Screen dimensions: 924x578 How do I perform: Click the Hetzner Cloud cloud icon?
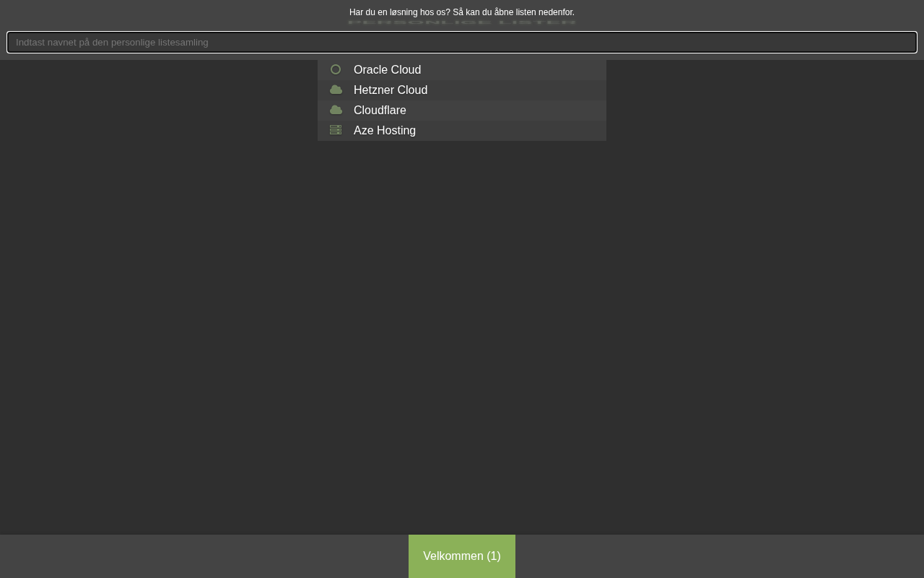(x=336, y=90)
